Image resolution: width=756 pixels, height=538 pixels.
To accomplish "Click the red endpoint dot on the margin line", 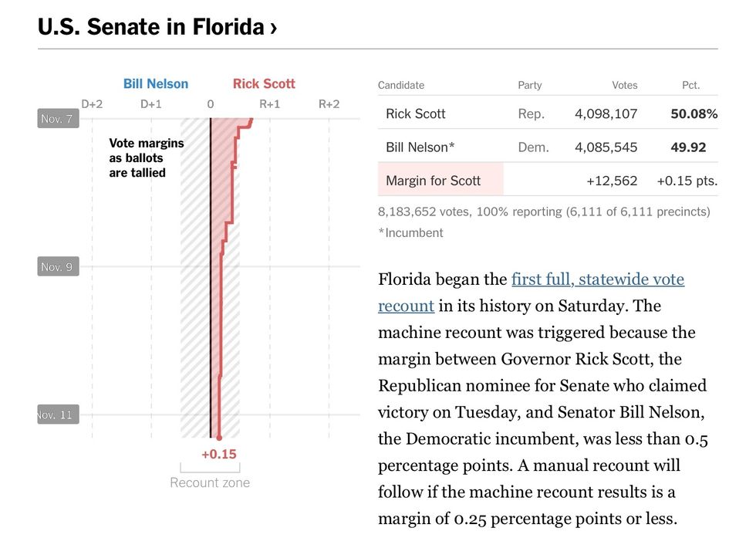I will click(219, 438).
